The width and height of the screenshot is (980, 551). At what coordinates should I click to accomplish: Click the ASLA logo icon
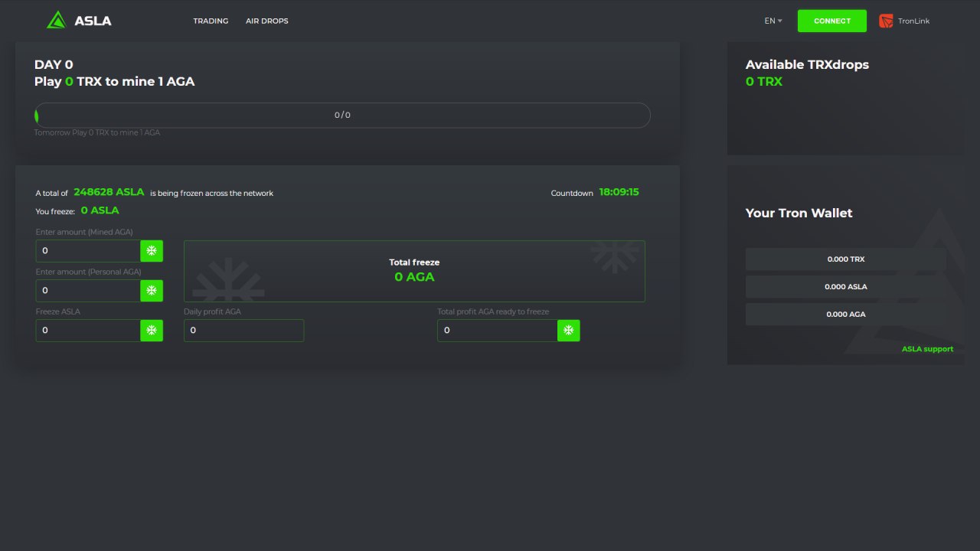pos(57,21)
